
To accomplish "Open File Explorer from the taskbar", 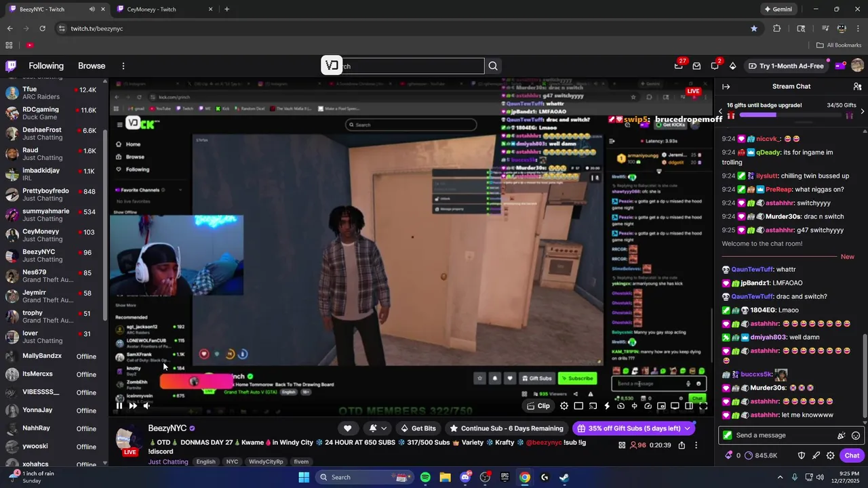I will [x=445, y=477].
